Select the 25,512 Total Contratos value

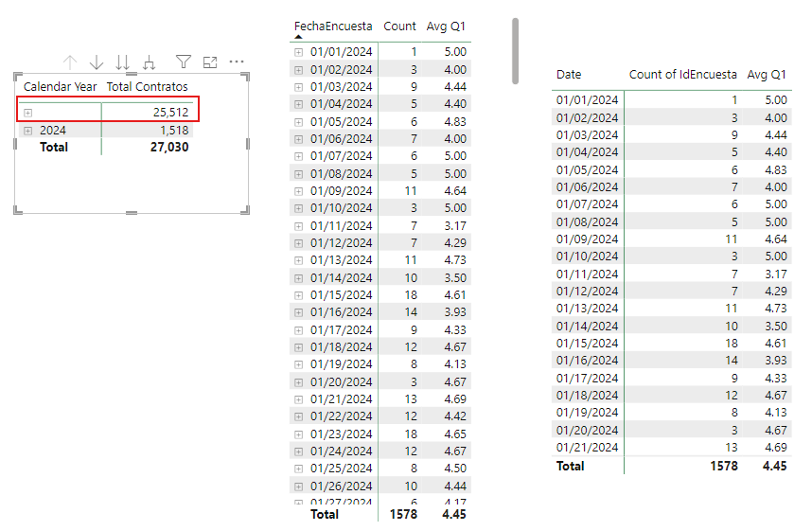pos(170,113)
